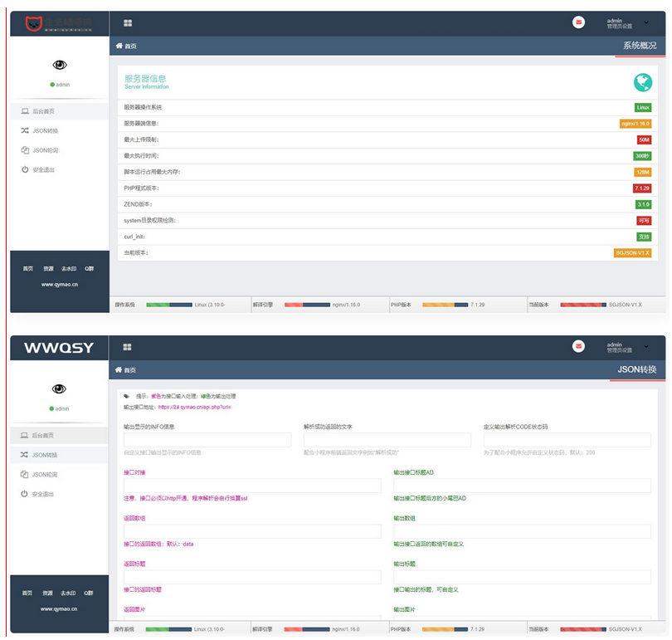Open JSON轮询 in the WWQSY page sidebar
This screenshot has height=640, width=672.
point(45,474)
